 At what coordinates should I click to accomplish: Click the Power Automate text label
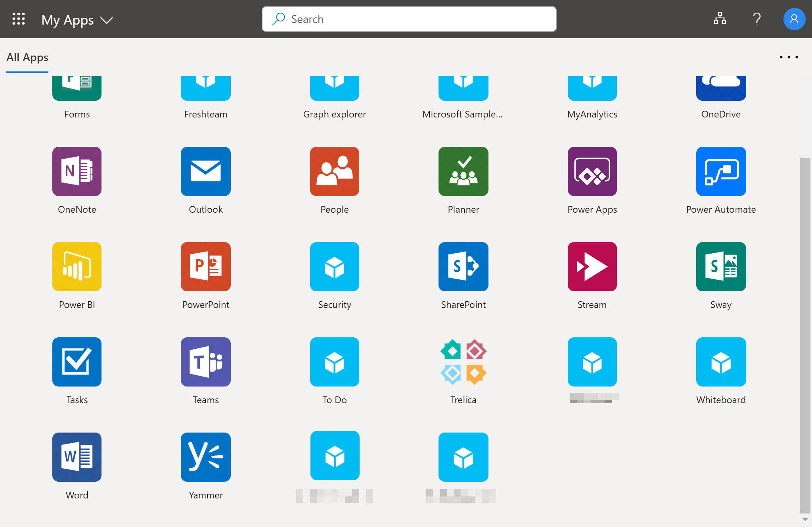pyautogui.click(x=721, y=210)
